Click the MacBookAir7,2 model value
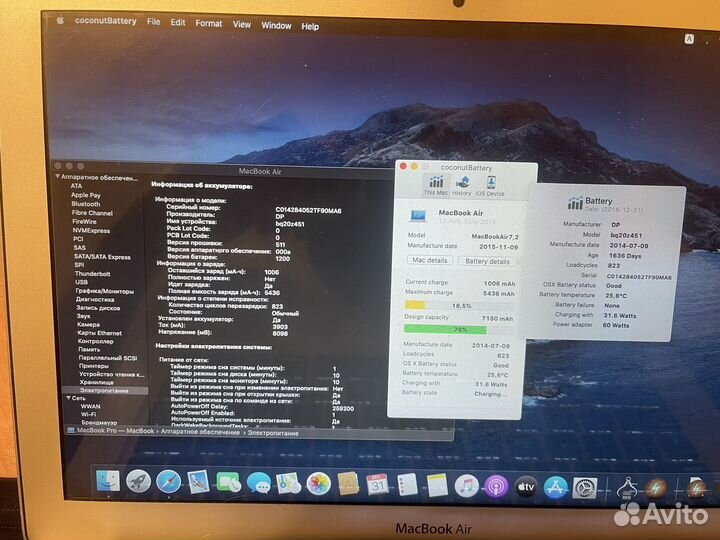The width and height of the screenshot is (720, 540). [x=495, y=236]
